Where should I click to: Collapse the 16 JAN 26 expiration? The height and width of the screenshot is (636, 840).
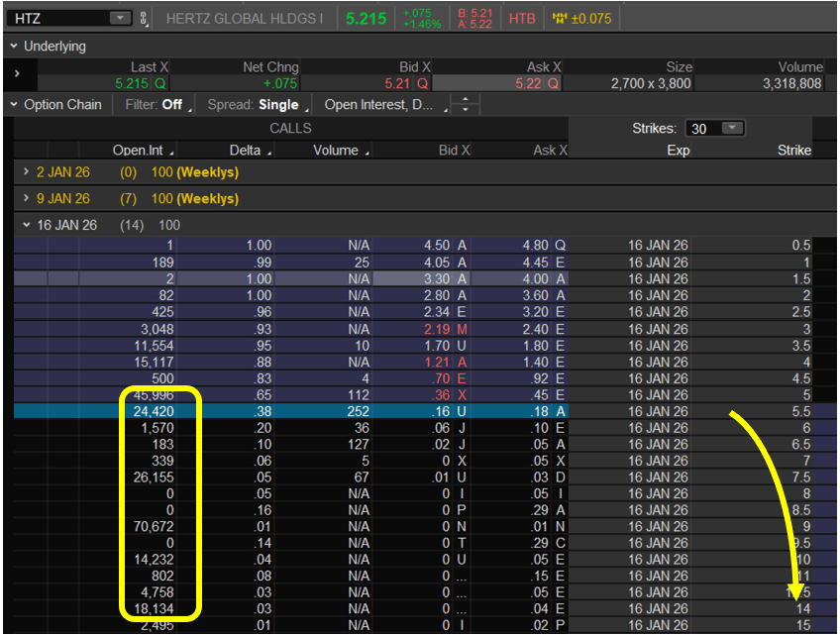pos(26,225)
